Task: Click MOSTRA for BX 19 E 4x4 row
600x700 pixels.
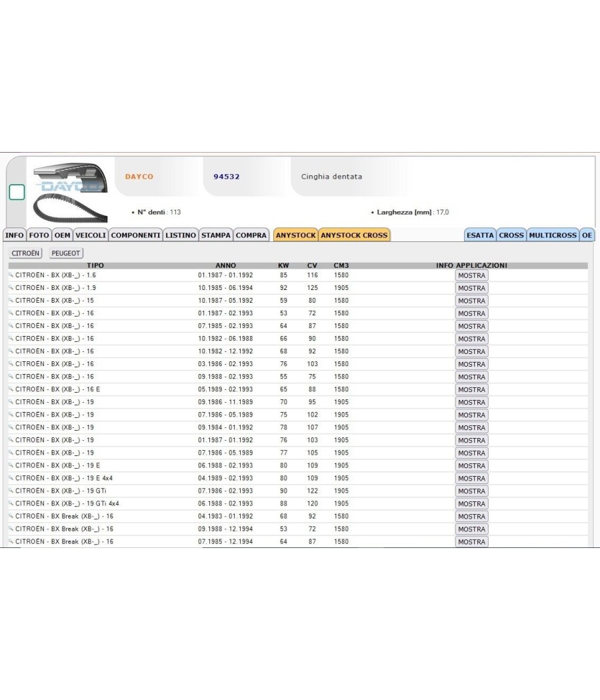Action: tap(471, 478)
